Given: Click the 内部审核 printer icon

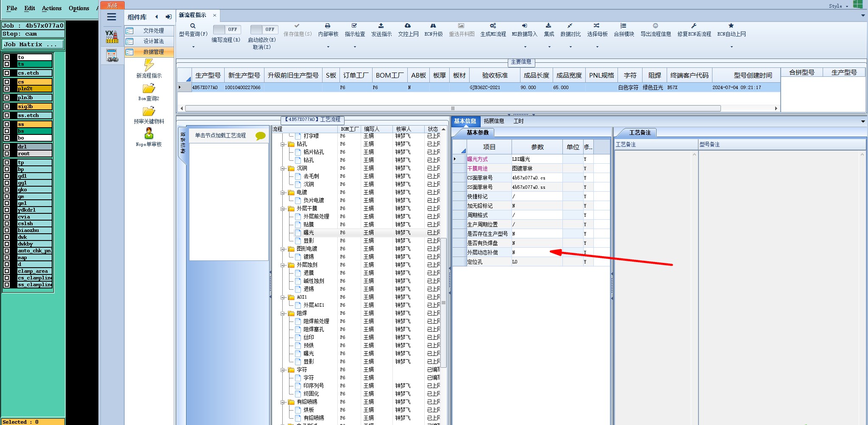Looking at the screenshot, I should (328, 26).
